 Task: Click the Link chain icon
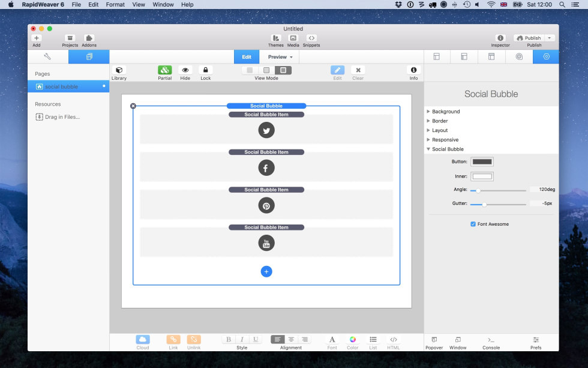tap(173, 340)
